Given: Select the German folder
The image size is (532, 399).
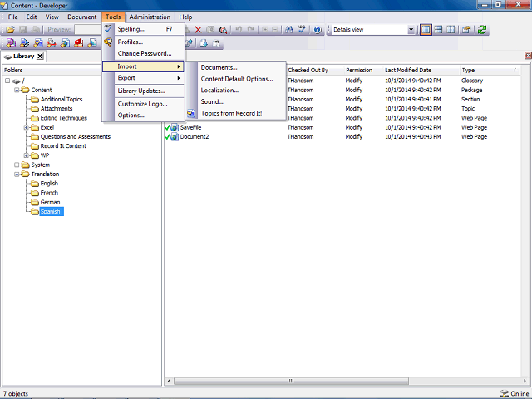Looking at the screenshot, I should (x=50, y=202).
